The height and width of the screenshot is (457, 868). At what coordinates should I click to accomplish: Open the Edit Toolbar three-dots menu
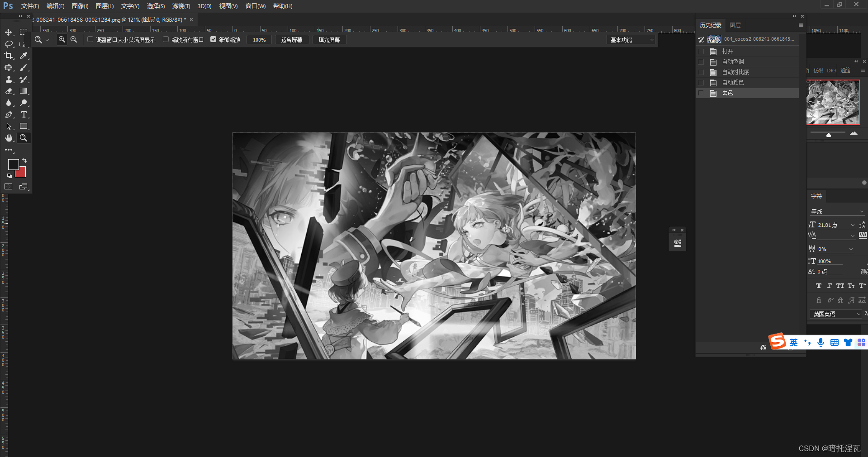click(x=9, y=150)
